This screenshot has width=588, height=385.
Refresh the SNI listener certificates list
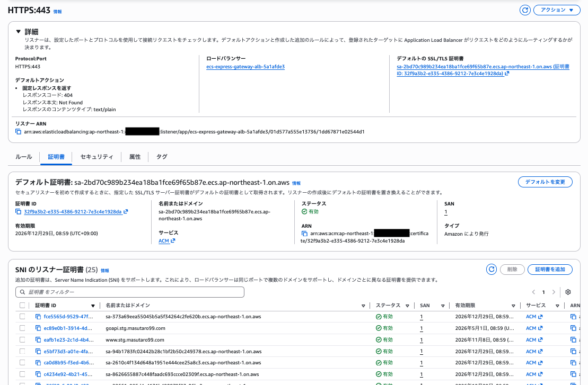[x=492, y=269]
